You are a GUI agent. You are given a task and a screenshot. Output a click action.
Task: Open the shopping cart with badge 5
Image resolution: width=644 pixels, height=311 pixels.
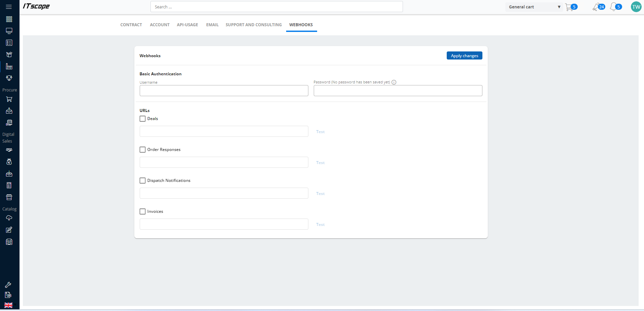[x=571, y=7]
